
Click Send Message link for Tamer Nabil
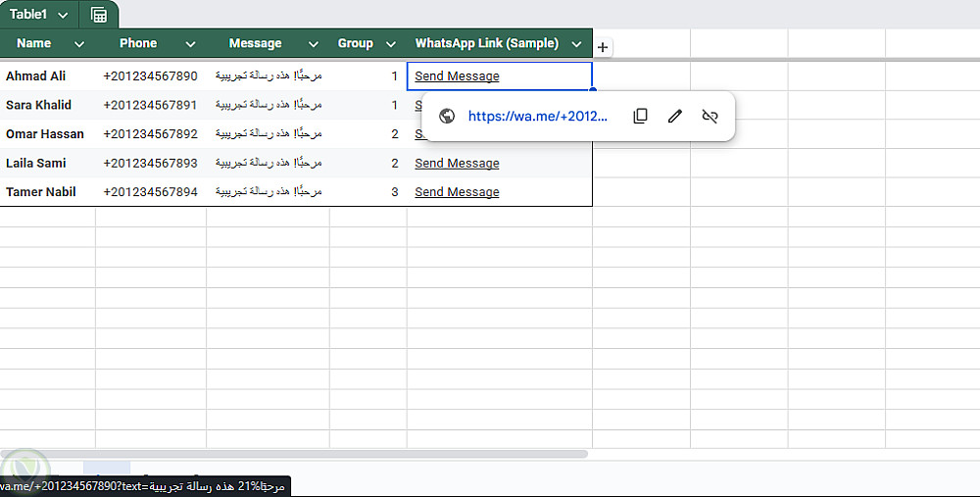pyautogui.click(x=457, y=192)
